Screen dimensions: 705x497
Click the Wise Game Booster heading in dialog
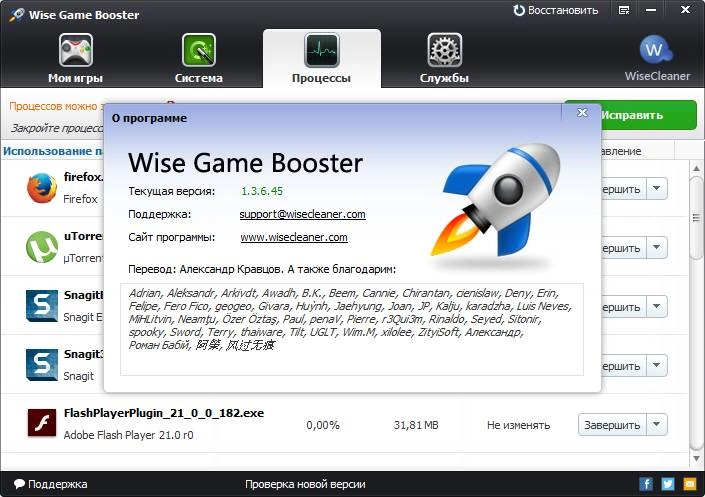pos(245,162)
